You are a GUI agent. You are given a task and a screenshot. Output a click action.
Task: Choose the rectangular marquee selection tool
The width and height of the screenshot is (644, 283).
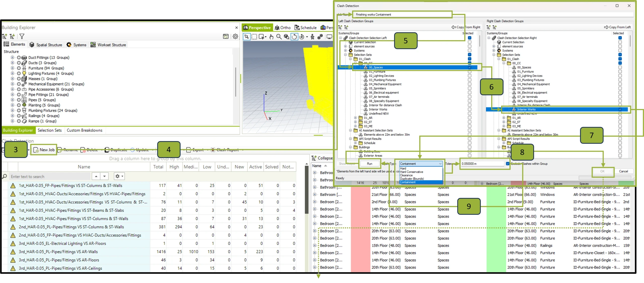click(x=254, y=37)
